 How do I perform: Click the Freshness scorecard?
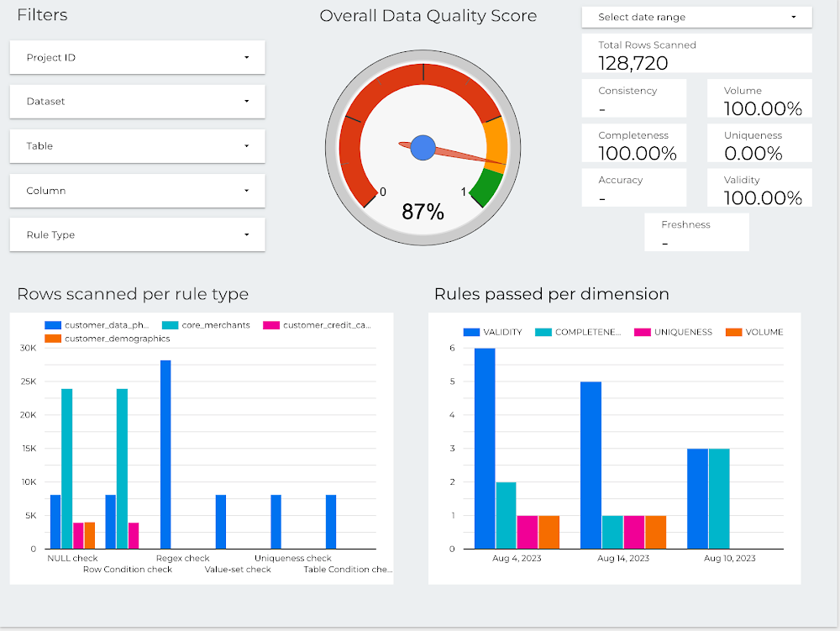696,232
